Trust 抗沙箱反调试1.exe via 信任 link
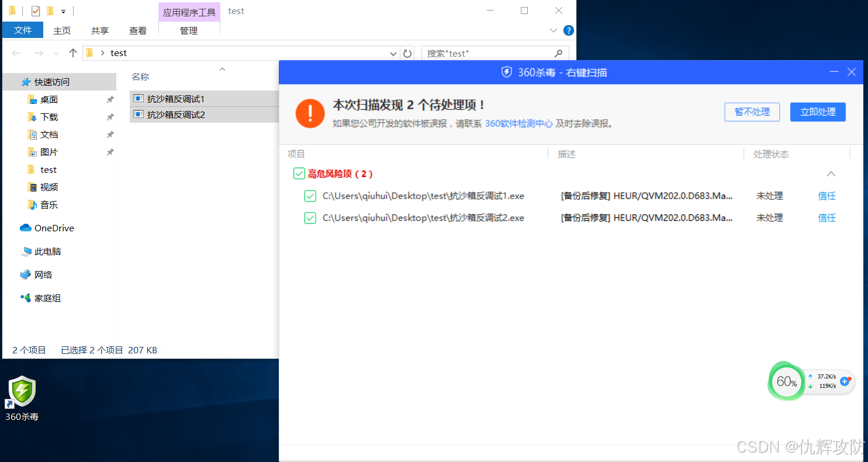This screenshot has width=868, height=462. 827,196
